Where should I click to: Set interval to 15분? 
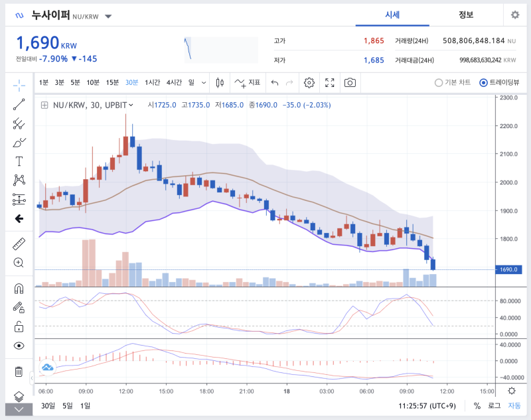[112, 82]
